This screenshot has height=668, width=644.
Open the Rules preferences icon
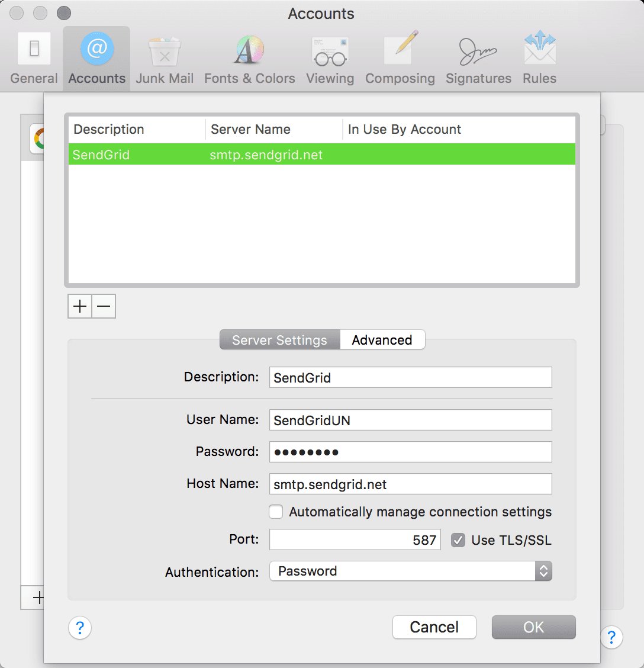tap(539, 56)
